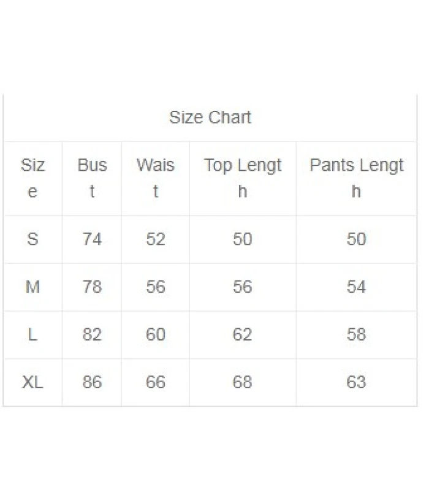
Task: Click bust value 82 for size L
Action: pyautogui.click(x=92, y=334)
